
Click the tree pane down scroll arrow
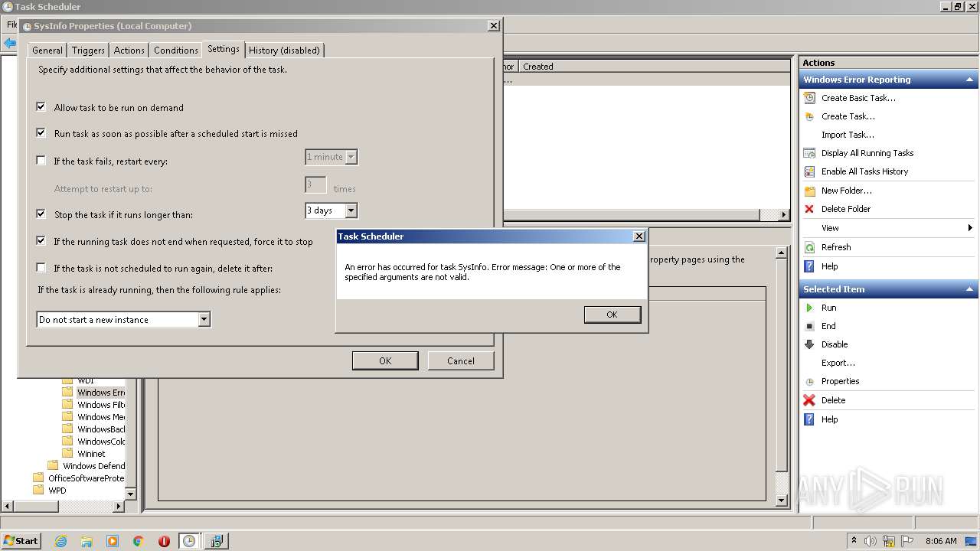[x=130, y=494]
